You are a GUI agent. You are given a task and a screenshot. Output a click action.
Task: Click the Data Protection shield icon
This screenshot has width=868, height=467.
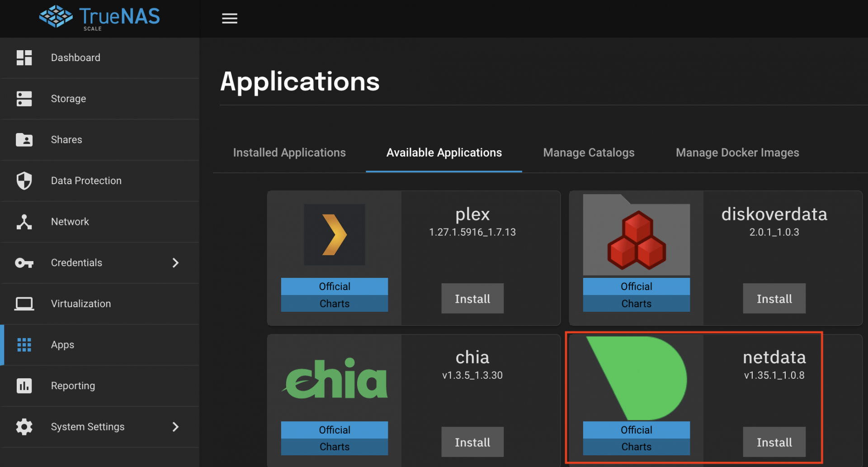[x=24, y=181]
